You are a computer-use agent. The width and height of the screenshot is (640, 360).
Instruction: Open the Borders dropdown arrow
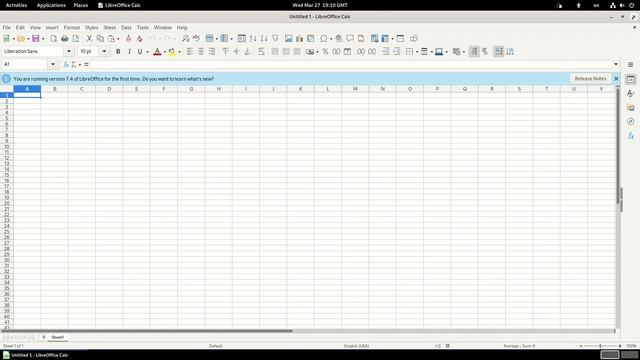(417, 52)
